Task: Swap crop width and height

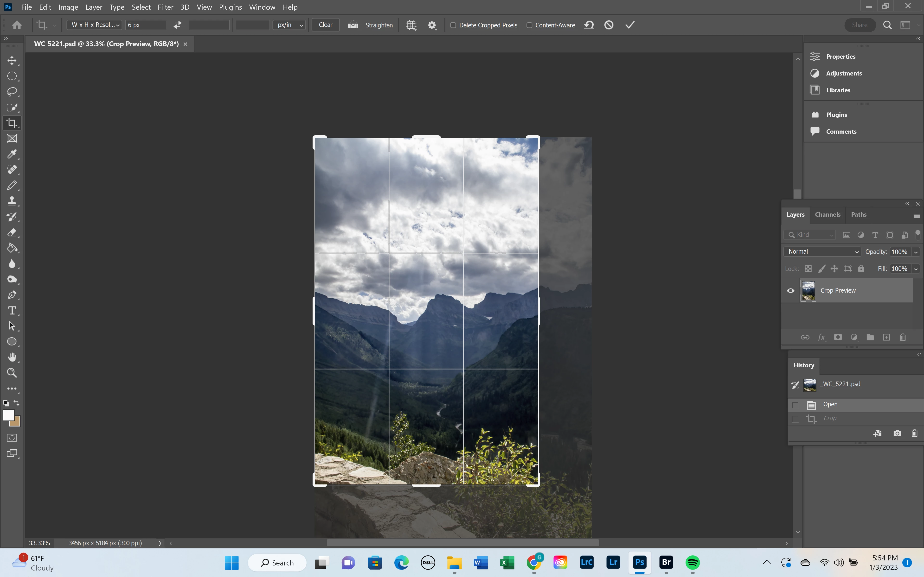Action: pos(178,25)
